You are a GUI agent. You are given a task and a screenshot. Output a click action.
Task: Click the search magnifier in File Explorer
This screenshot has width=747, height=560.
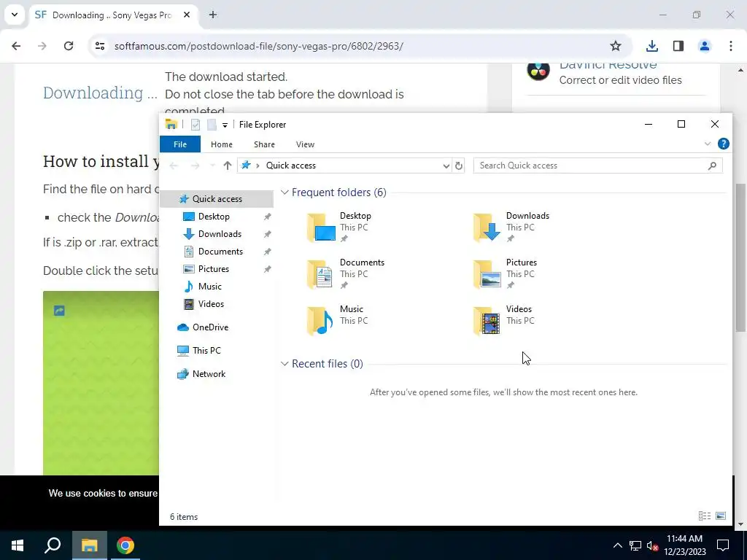[712, 166]
